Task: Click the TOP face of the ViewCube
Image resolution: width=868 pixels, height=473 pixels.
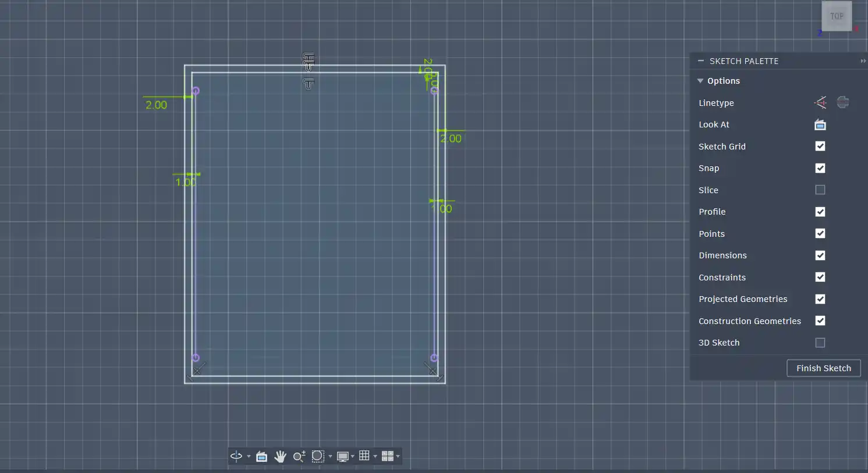Action: [837, 16]
